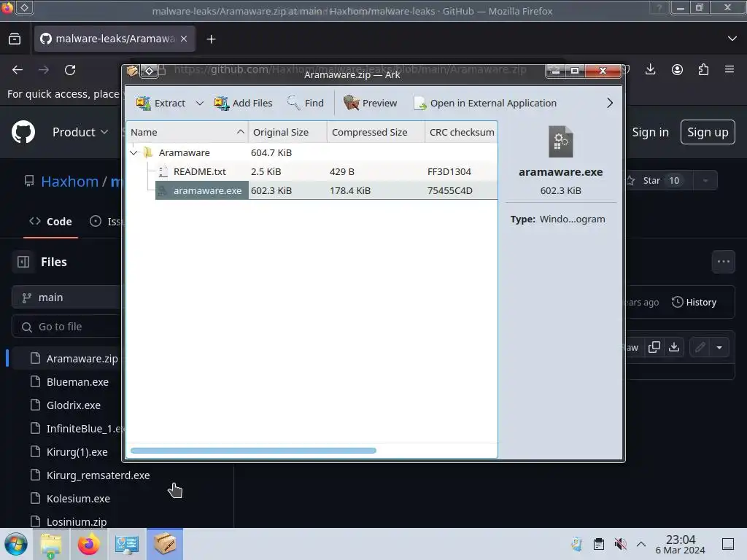
Task: Show more Ark toolbar items chevron
Action: click(x=609, y=103)
